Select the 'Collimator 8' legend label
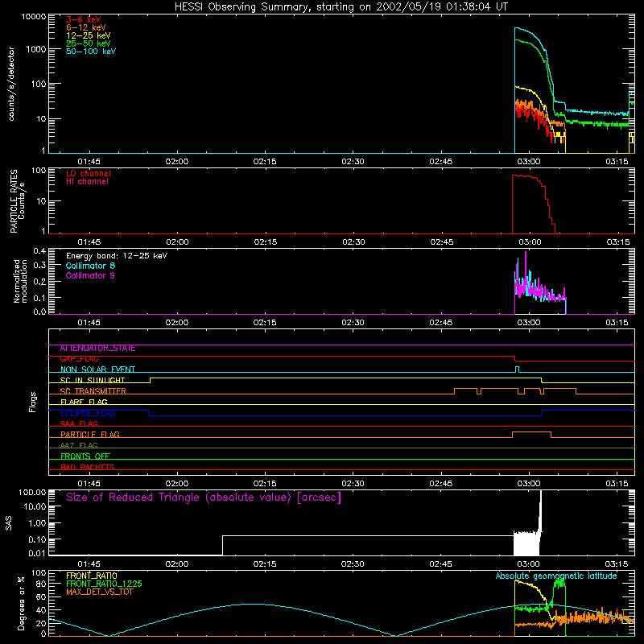Viewport: 644px width, 644px height. [x=90, y=266]
